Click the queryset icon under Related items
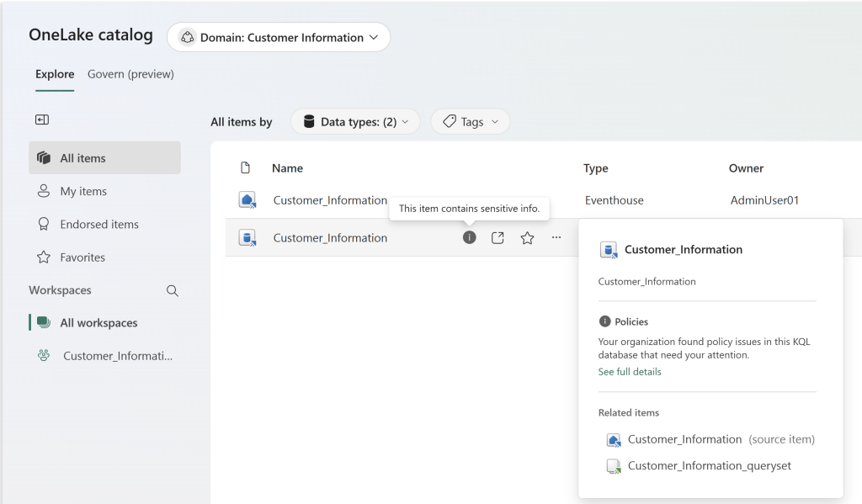 [614, 466]
